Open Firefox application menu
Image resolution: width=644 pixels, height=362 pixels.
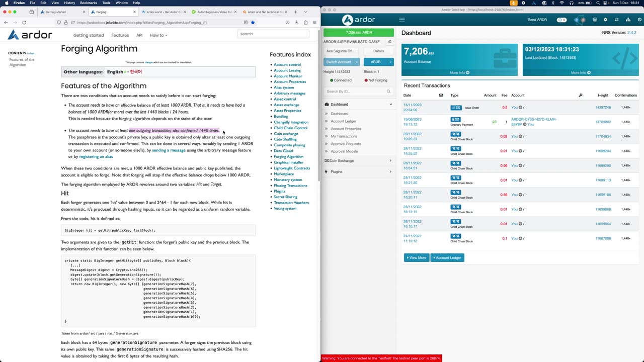(x=314, y=22)
